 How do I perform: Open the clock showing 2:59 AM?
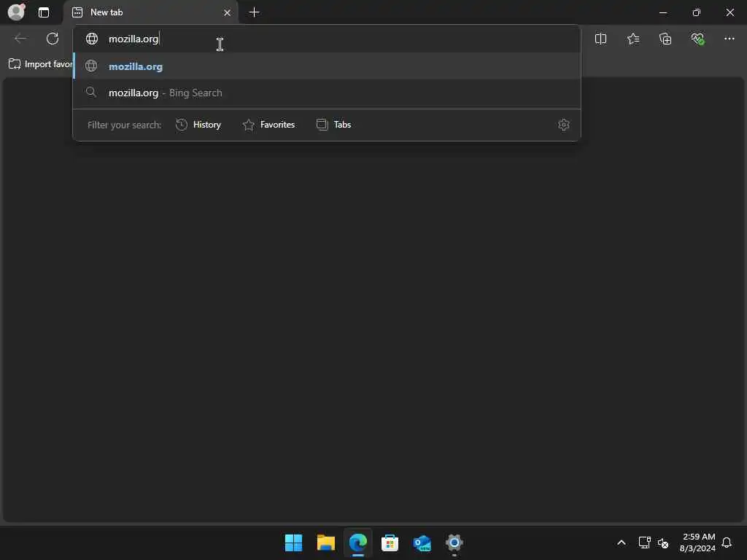tap(698, 542)
